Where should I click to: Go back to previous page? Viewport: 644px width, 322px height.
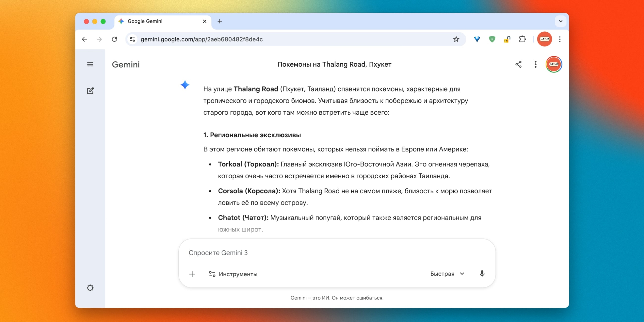85,39
